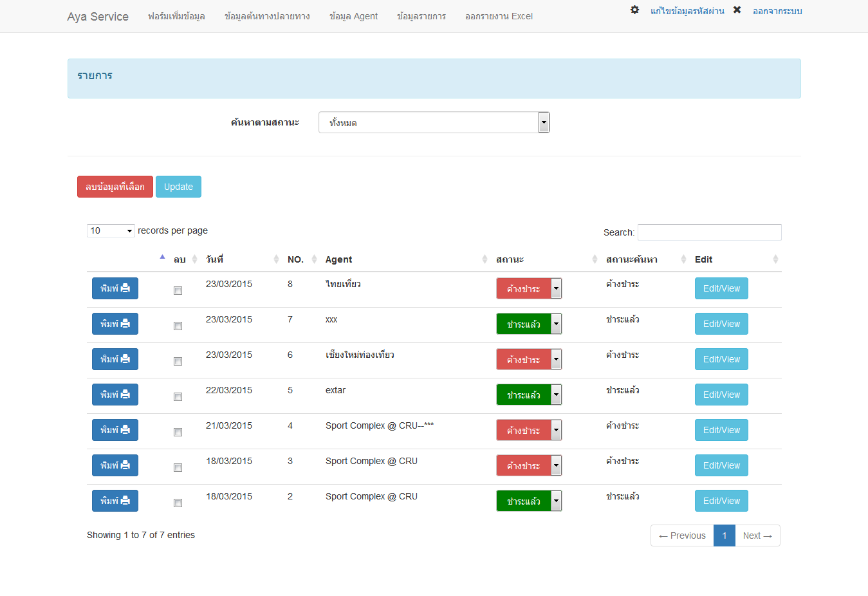
Task: Focus the Search input field
Action: pos(709,232)
